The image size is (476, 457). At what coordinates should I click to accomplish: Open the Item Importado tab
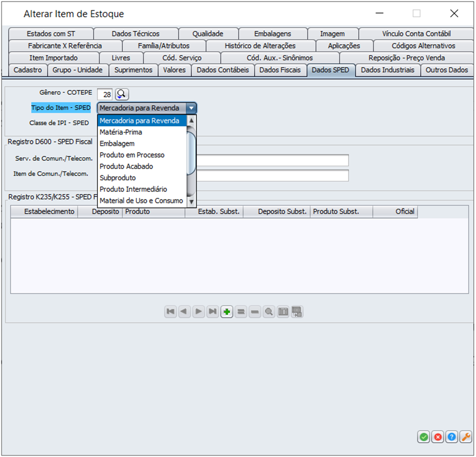click(53, 58)
